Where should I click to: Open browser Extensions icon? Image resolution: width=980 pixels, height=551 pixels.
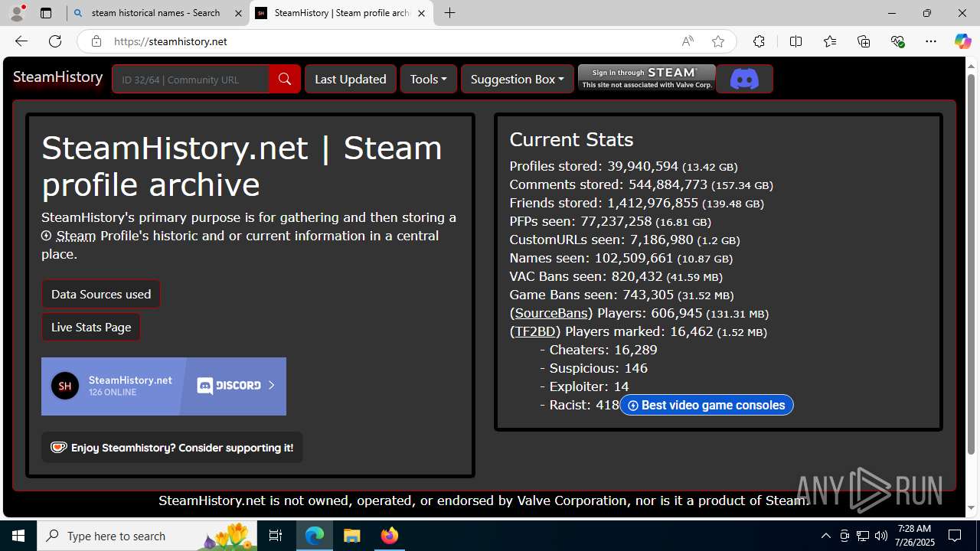[x=759, y=41]
